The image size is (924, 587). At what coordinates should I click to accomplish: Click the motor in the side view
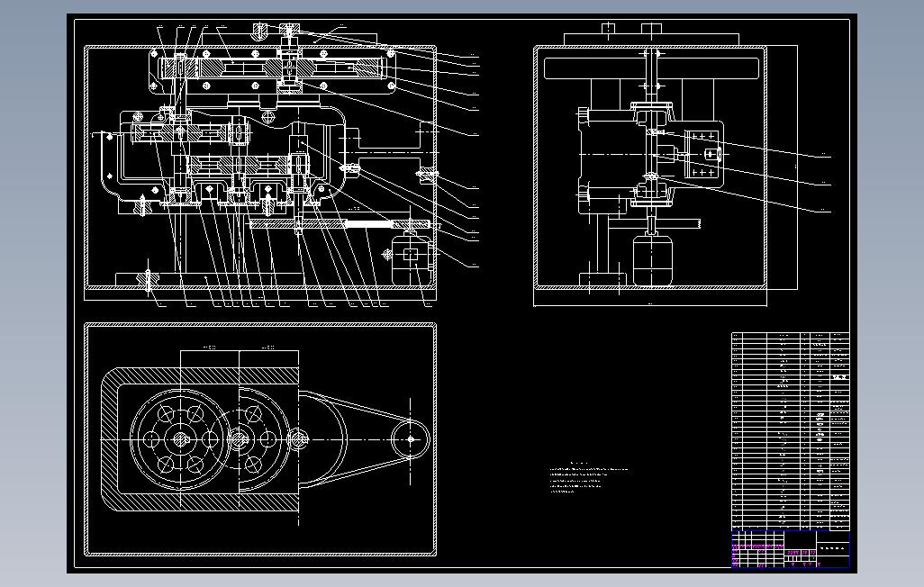pos(652,259)
